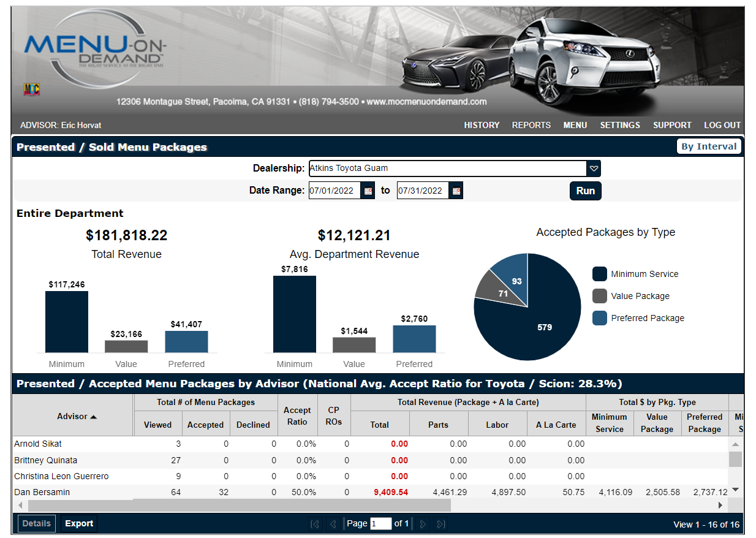Select advisor row Christina Leon Guerrero
The image size is (756, 538).
(x=371, y=476)
